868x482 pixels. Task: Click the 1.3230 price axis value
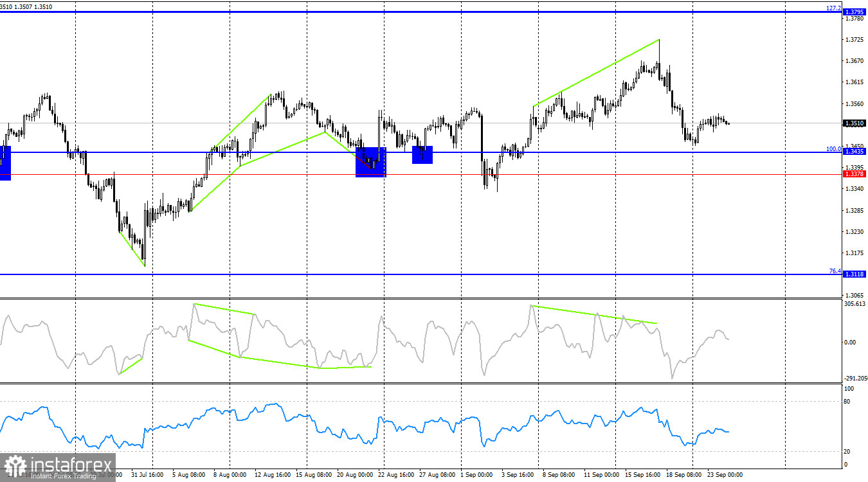[855, 231]
